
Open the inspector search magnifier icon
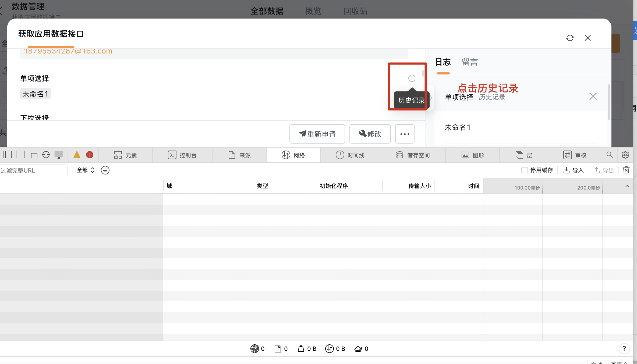coord(610,155)
